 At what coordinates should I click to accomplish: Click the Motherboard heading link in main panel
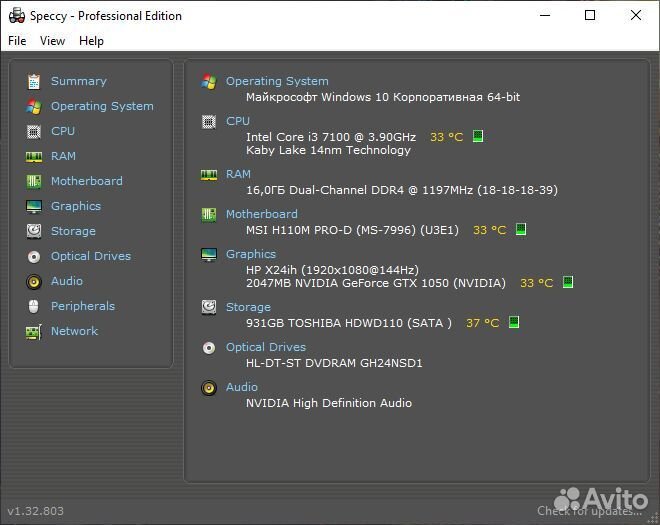click(262, 214)
